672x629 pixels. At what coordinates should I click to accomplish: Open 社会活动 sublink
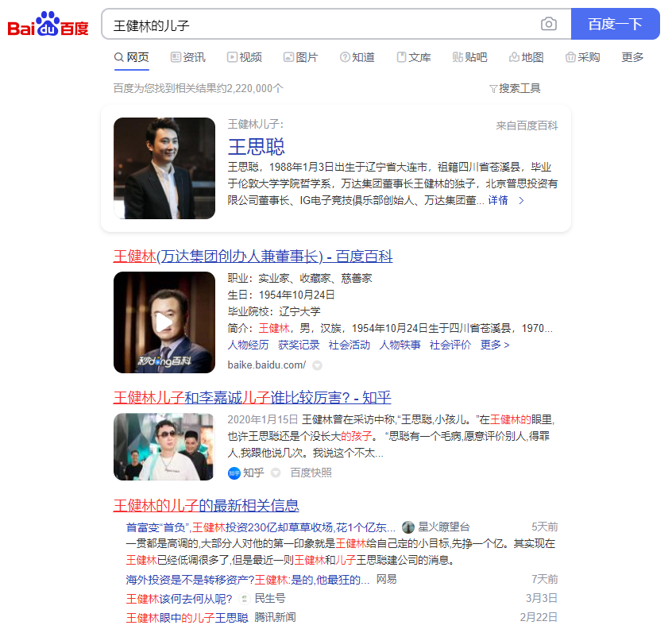click(350, 345)
